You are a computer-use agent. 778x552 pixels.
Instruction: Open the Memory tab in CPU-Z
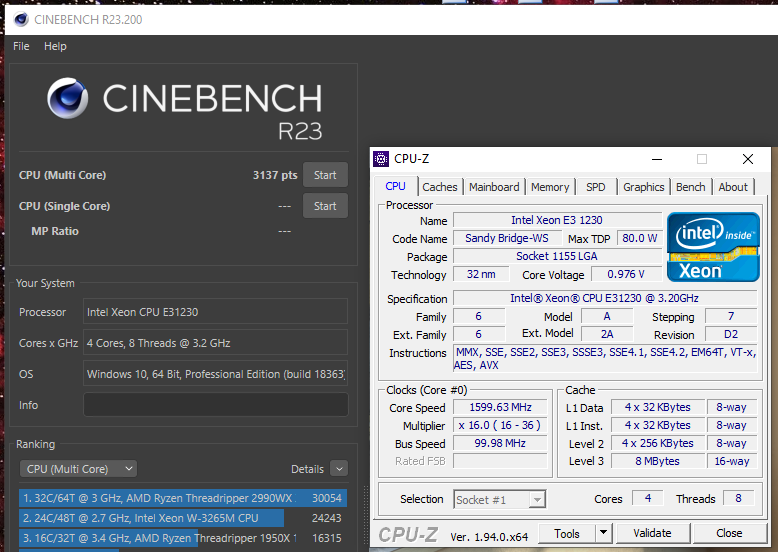coord(550,187)
